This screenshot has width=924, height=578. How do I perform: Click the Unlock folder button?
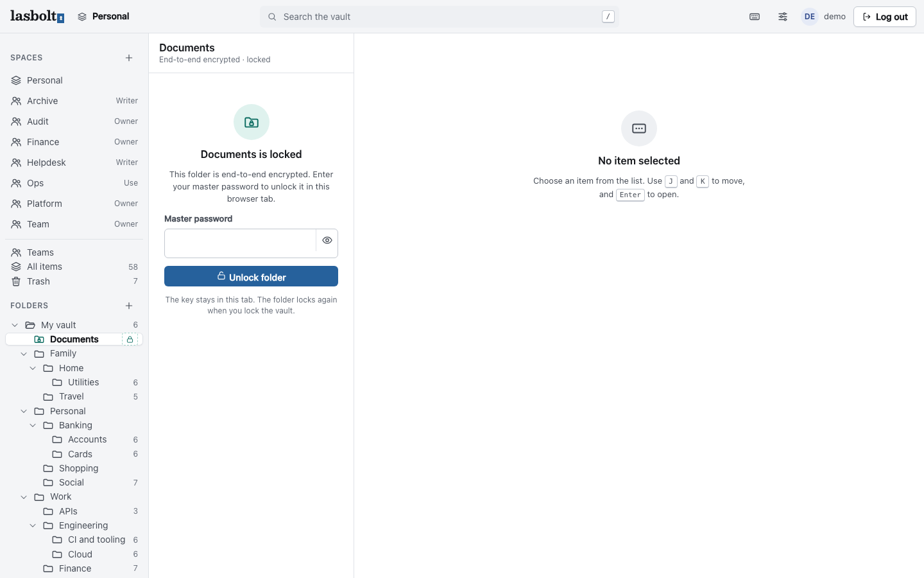(x=251, y=276)
